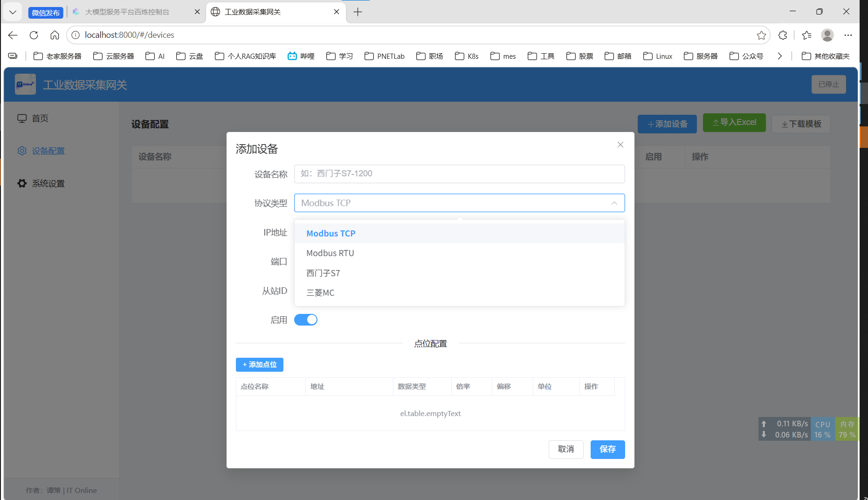Click the gateway logo in the header
Viewport: 868px width, 500px height.
25,84
